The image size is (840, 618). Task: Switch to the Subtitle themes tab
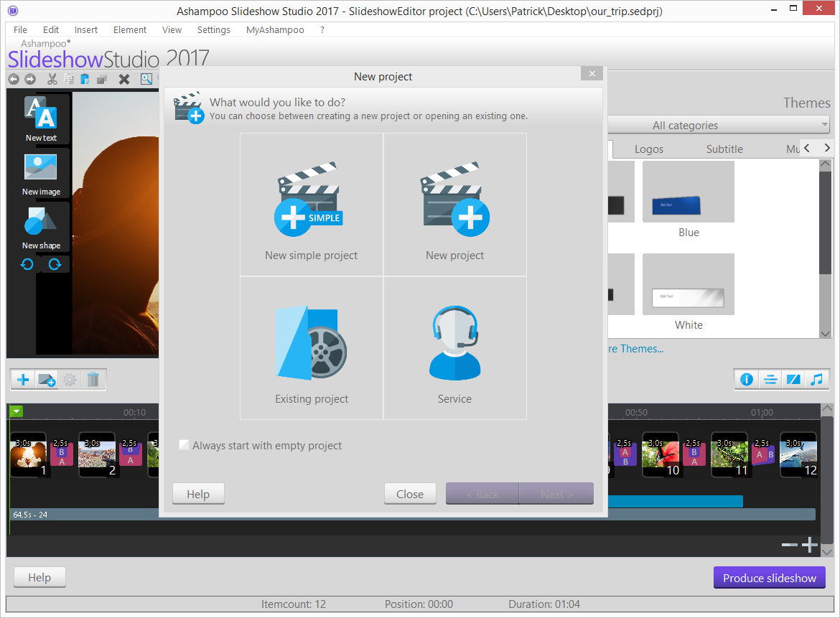724,149
